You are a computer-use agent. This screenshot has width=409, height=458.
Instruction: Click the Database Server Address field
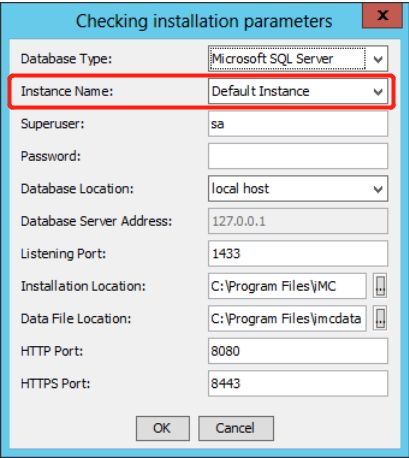coord(298,221)
